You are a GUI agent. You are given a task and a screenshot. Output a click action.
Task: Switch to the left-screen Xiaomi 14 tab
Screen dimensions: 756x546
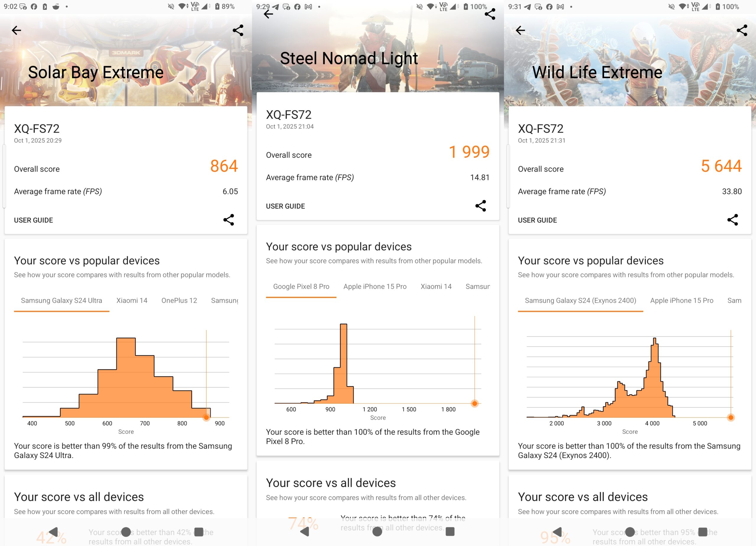132,300
